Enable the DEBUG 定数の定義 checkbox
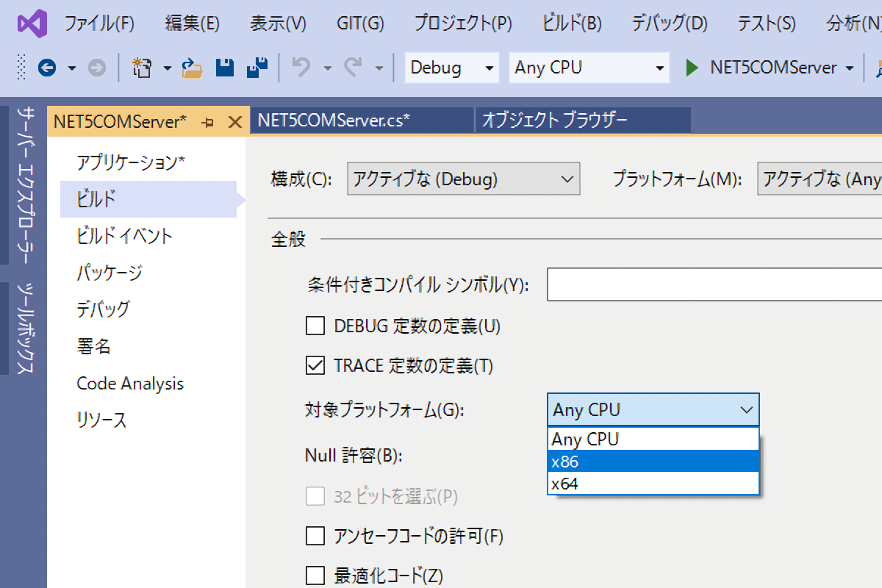The height and width of the screenshot is (588, 882). pyautogui.click(x=315, y=326)
